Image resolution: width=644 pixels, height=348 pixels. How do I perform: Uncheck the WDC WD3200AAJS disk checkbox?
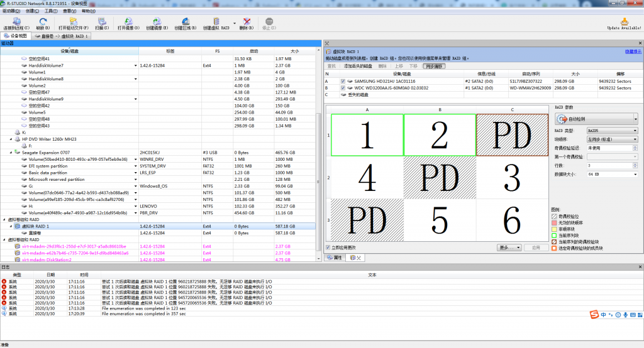(x=343, y=88)
